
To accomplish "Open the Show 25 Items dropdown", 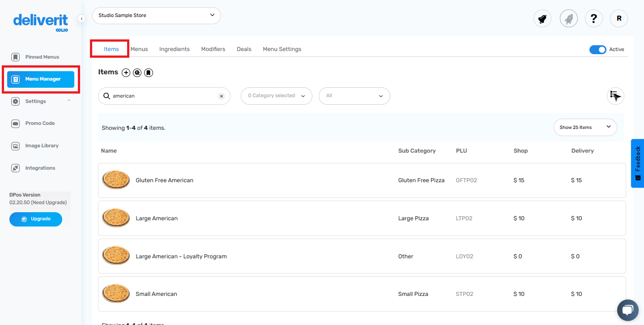I will tap(585, 128).
